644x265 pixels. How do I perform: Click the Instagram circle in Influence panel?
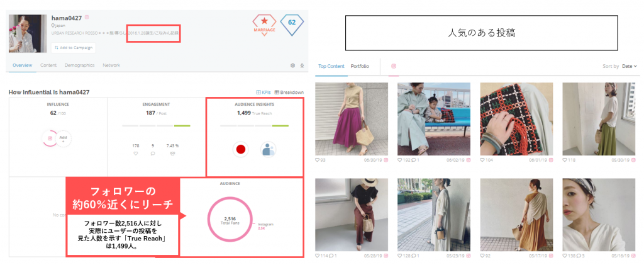(x=50, y=138)
